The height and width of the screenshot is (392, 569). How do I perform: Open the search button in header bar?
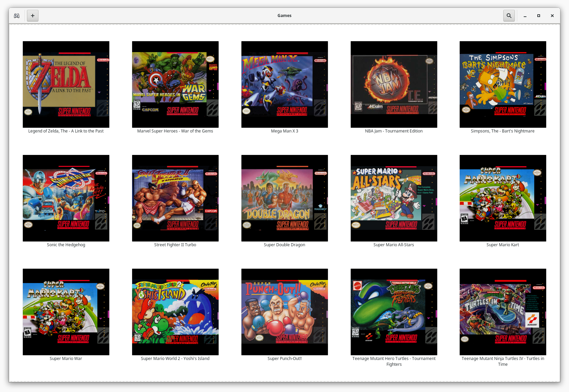(509, 16)
